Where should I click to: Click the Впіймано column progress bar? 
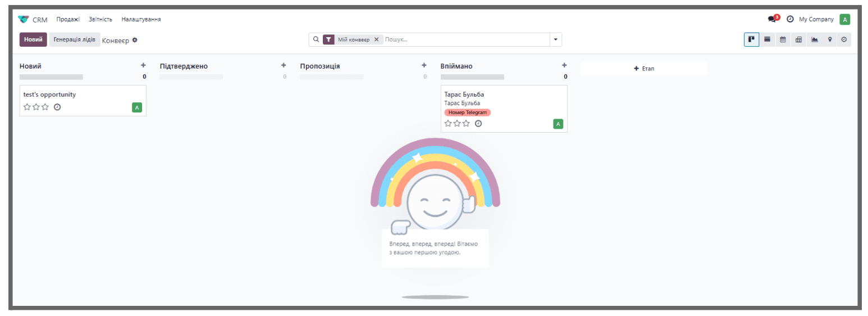pos(472,76)
